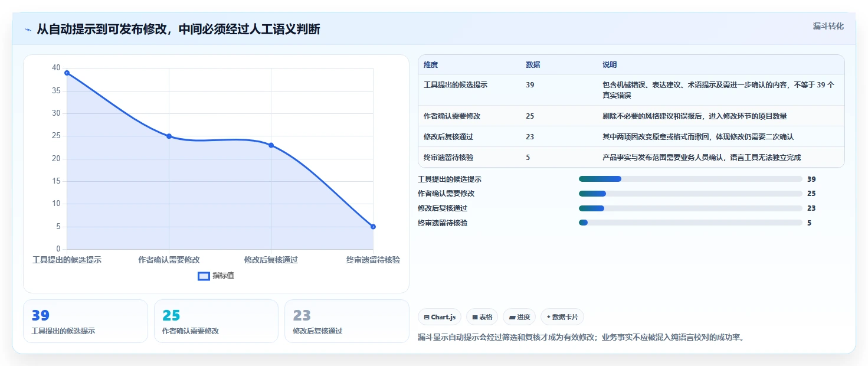Select the 数据 column header
Viewport: 868px width, 366px height.
click(x=533, y=65)
